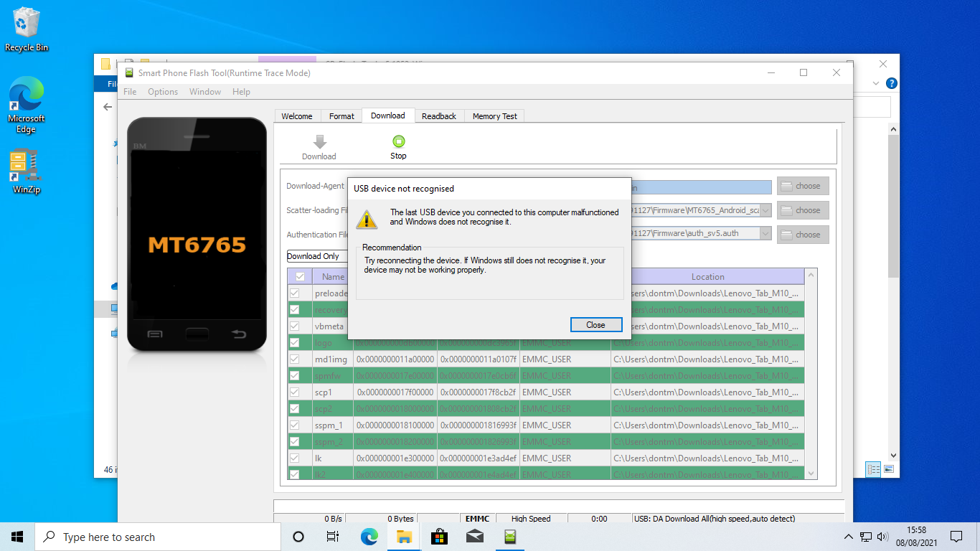The height and width of the screenshot is (551, 980).
Task: Click File Explorer search field
Action: click(x=872, y=107)
